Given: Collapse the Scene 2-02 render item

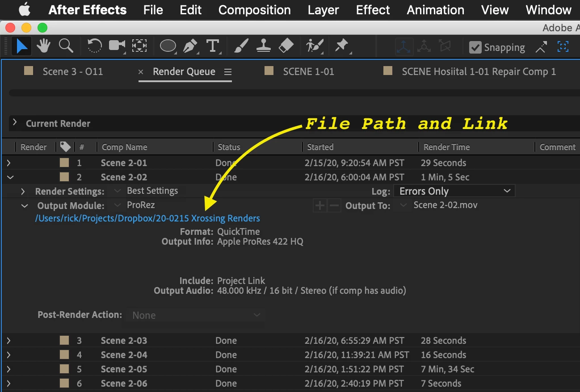Looking at the screenshot, I should [9, 177].
